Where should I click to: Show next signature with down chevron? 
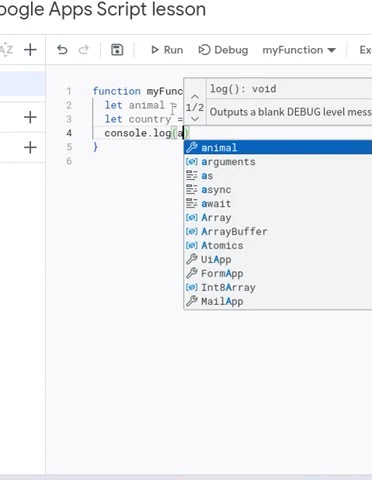coord(195,119)
